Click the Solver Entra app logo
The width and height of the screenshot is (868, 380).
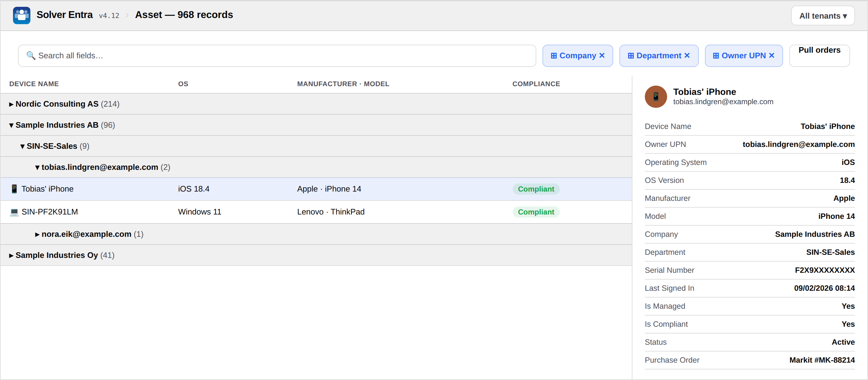pyautogui.click(x=22, y=15)
